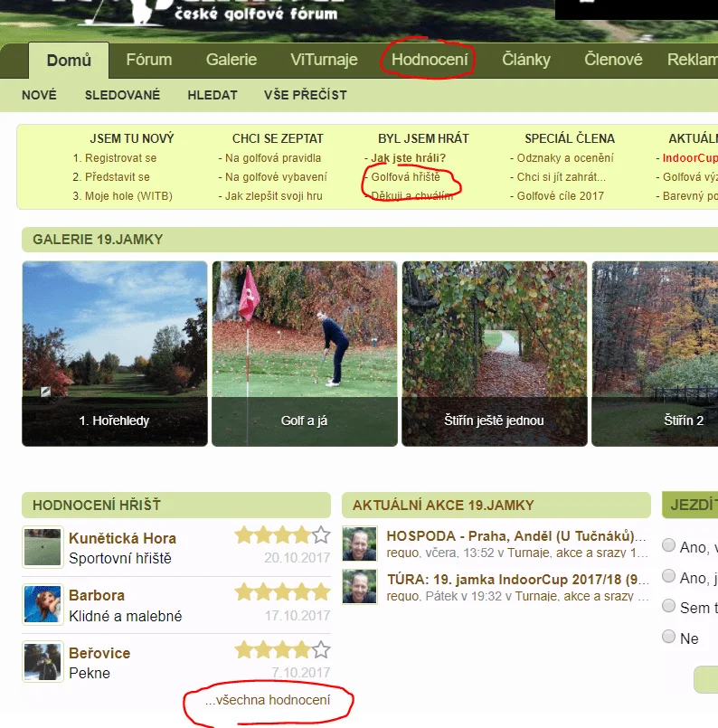Open Na golfové vybavení link
The height and width of the screenshot is (728, 718).
point(276,177)
